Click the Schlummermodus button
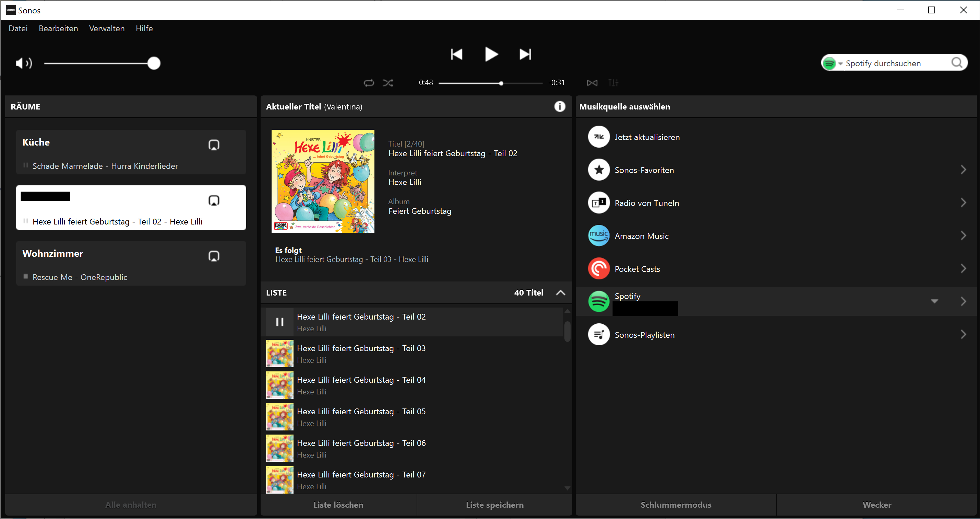The width and height of the screenshot is (980, 519). tap(676, 505)
